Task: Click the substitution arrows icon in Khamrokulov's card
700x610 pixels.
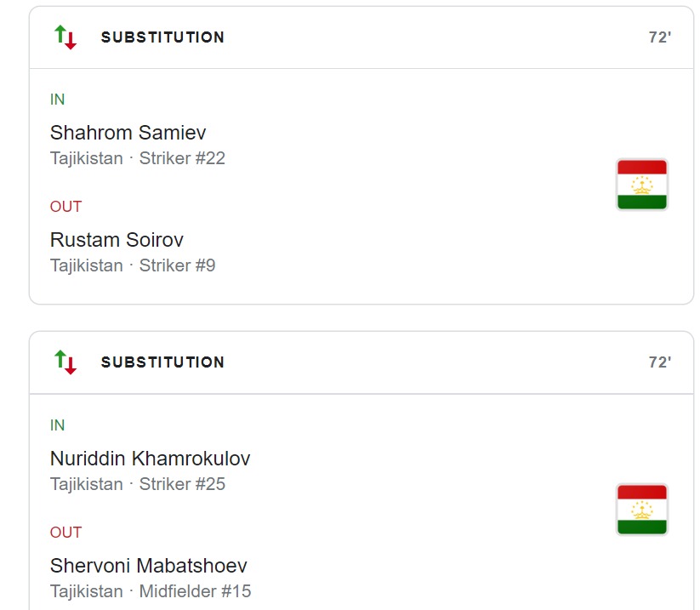Action: click(65, 362)
